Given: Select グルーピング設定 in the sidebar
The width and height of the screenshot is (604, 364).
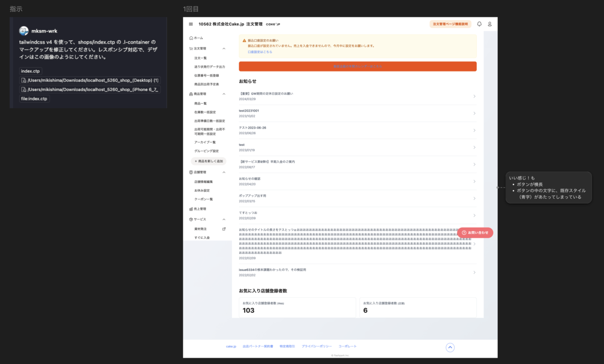Looking at the screenshot, I should 206,151.
